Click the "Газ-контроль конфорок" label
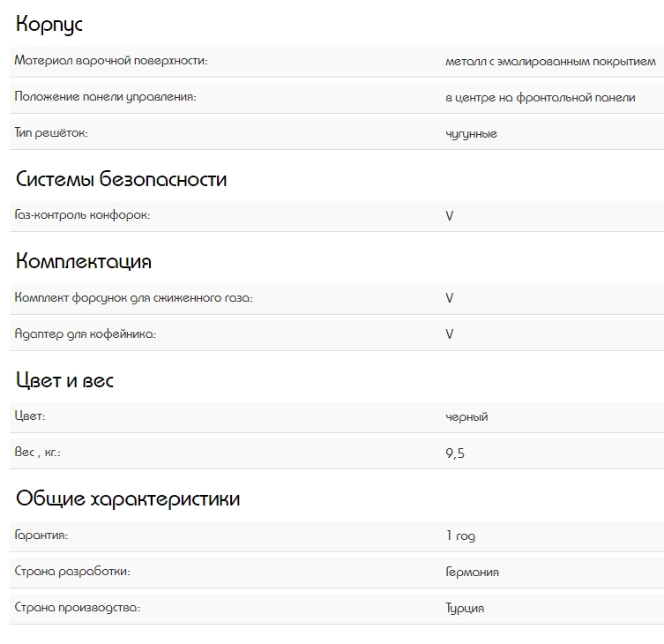The width and height of the screenshot is (664, 644). click(x=83, y=215)
